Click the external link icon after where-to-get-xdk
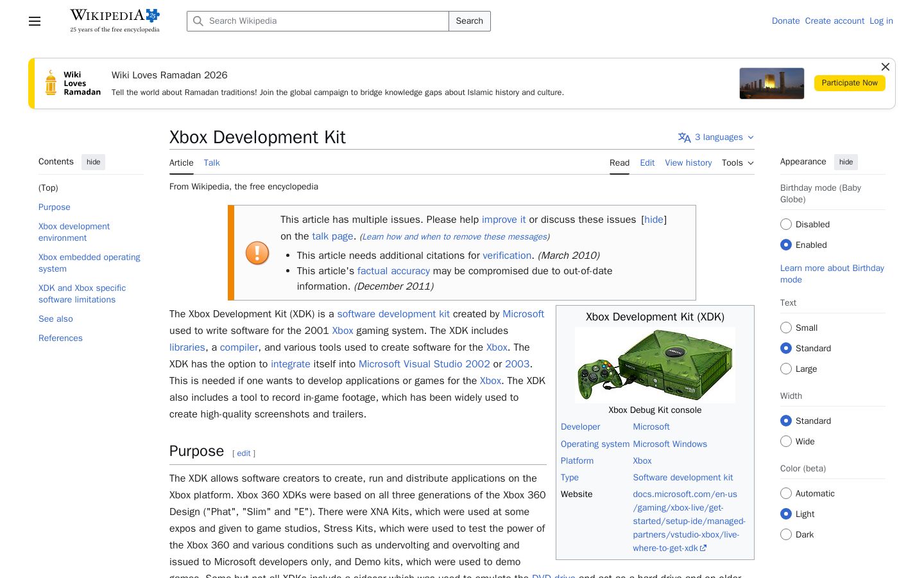 pos(703,548)
